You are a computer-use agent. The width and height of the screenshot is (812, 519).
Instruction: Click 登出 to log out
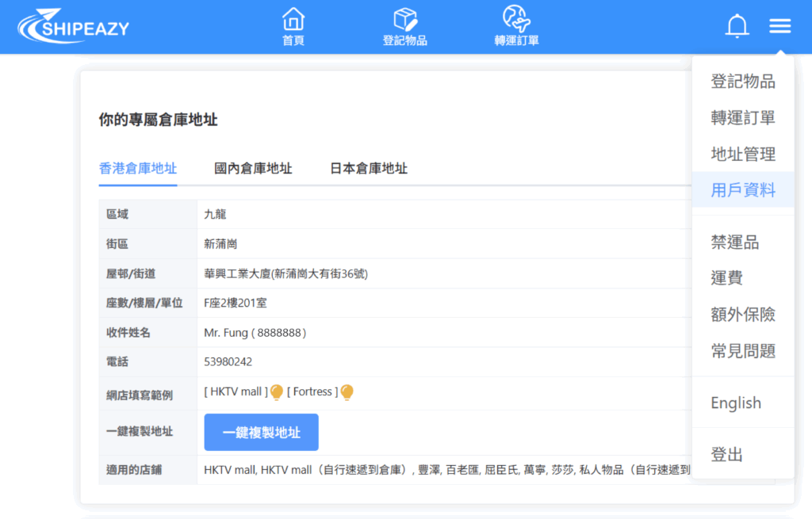[727, 455]
